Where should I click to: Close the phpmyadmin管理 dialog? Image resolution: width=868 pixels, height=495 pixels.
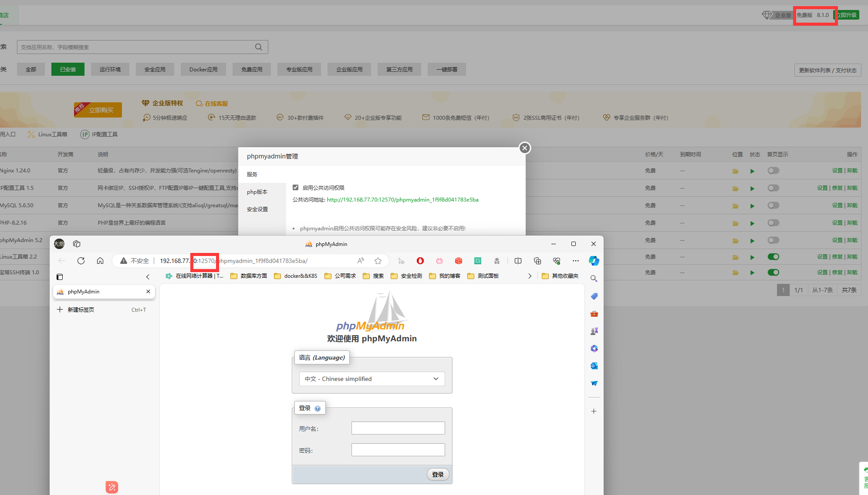click(x=525, y=148)
